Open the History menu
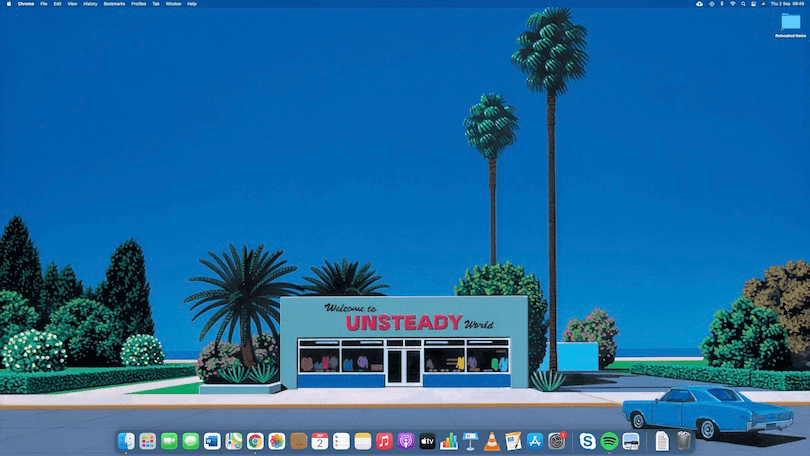 [90, 4]
